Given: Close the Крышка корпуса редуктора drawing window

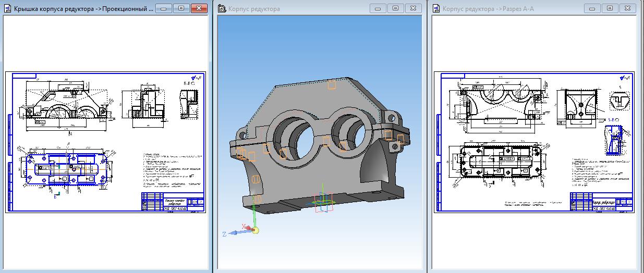Looking at the screenshot, I should pyautogui.click(x=199, y=8).
